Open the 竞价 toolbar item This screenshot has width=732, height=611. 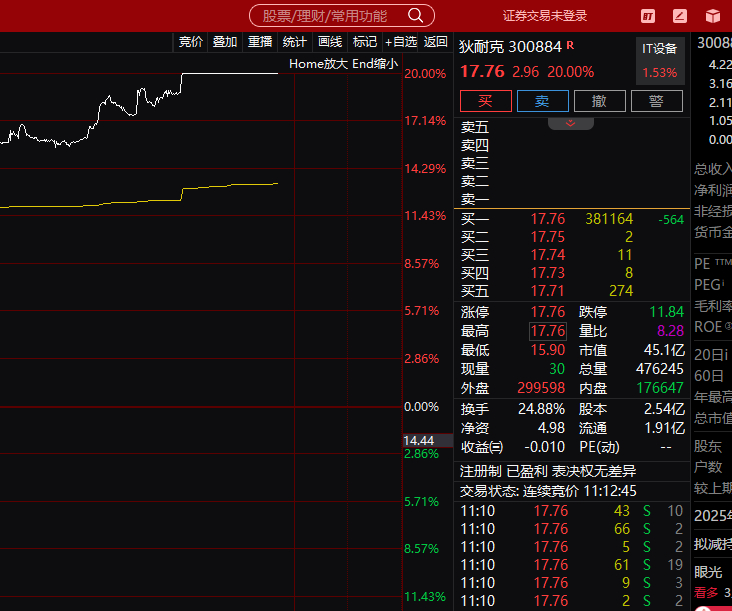(x=190, y=42)
